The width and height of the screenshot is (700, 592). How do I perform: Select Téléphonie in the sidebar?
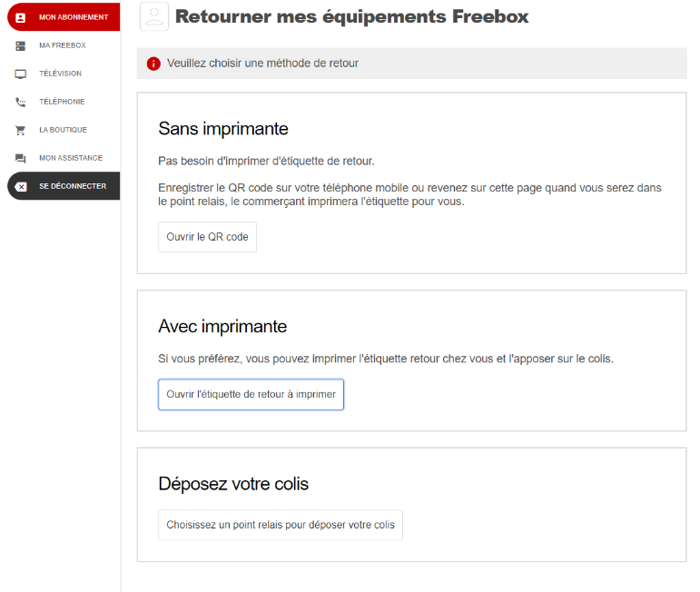coord(64,102)
